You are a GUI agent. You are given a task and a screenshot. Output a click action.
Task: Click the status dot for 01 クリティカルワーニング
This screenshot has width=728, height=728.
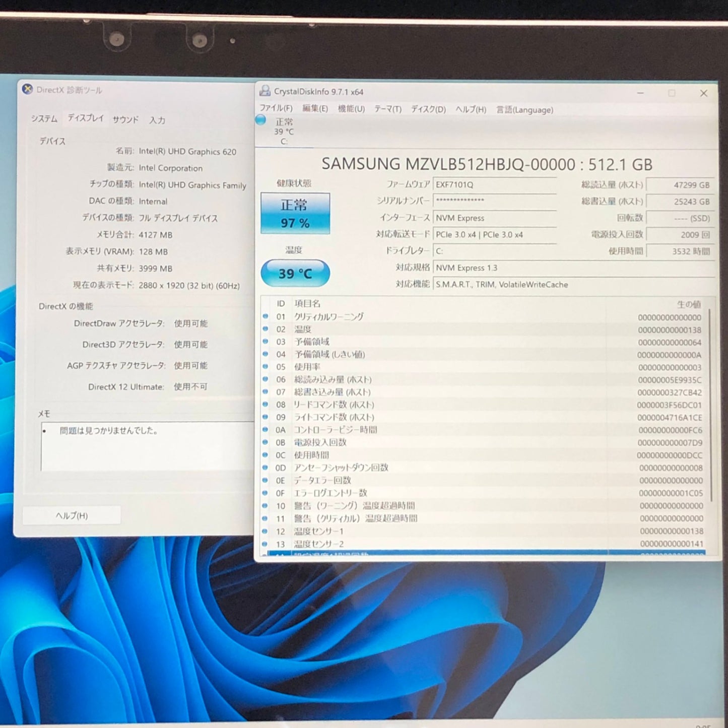tap(266, 316)
